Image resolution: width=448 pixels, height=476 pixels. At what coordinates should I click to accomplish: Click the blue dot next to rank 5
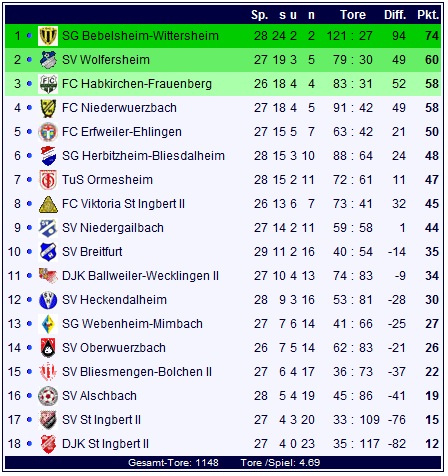click(x=29, y=132)
